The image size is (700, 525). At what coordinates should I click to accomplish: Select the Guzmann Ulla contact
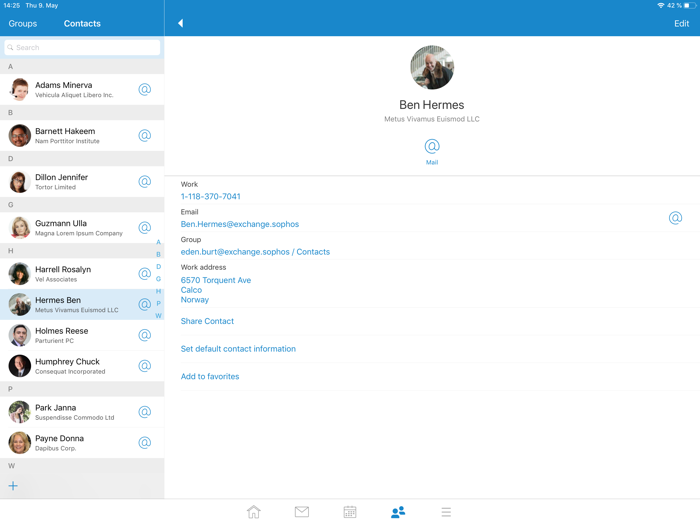[x=82, y=228]
